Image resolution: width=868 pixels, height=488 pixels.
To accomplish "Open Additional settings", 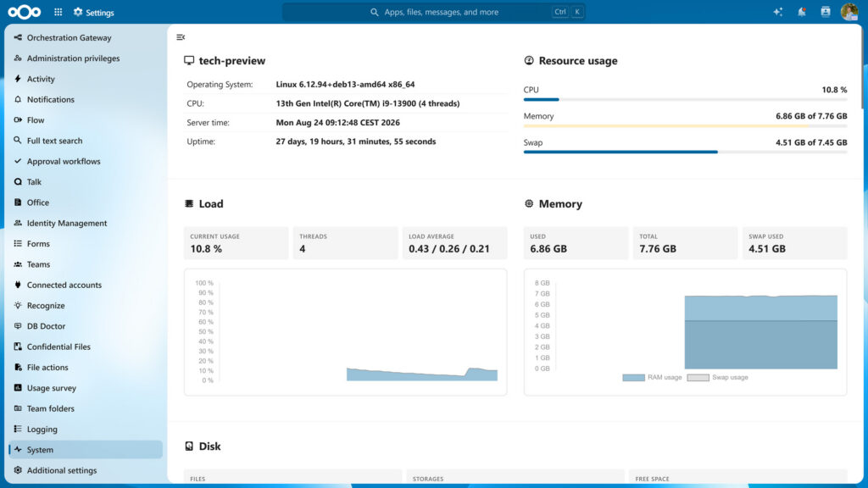I will tap(86, 470).
